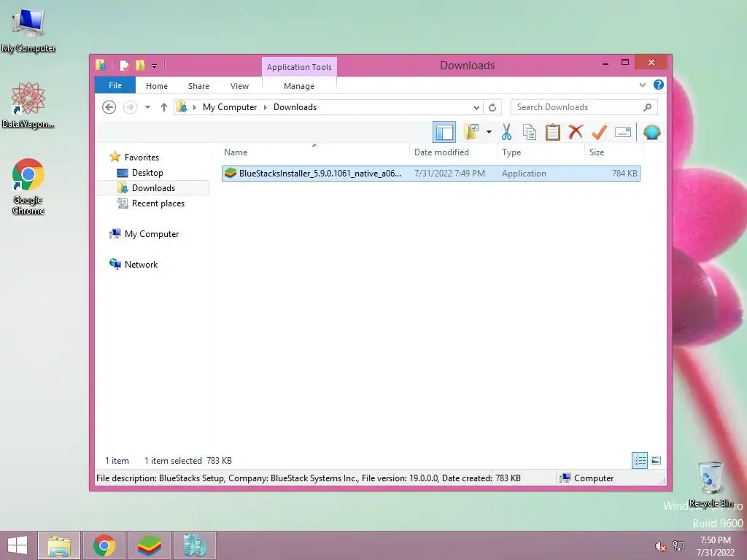
Task: Refresh the Downloads folder view
Action: pyautogui.click(x=492, y=107)
